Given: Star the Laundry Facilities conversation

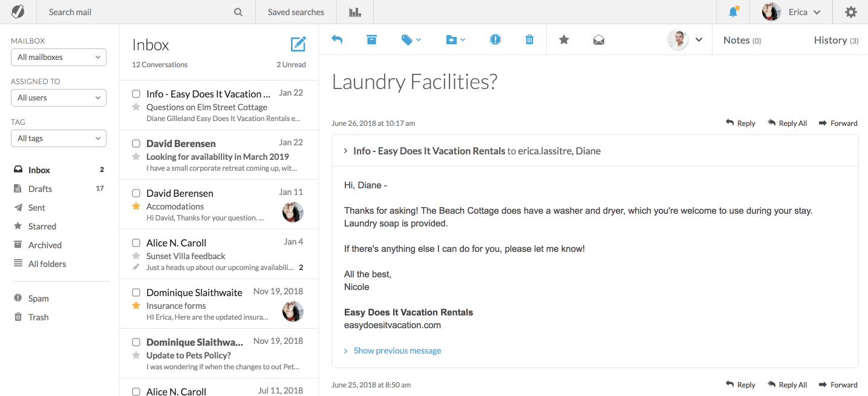Looking at the screenshot, I should 564,39.
